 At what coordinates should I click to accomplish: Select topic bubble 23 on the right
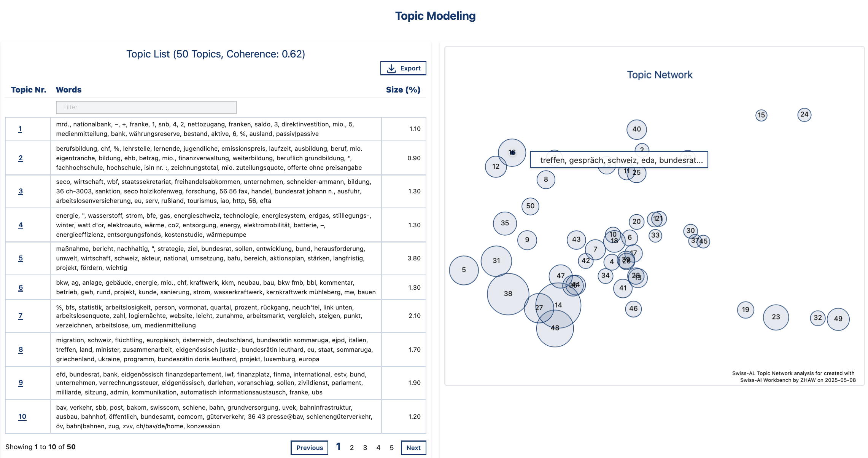[x=776, y=317]
